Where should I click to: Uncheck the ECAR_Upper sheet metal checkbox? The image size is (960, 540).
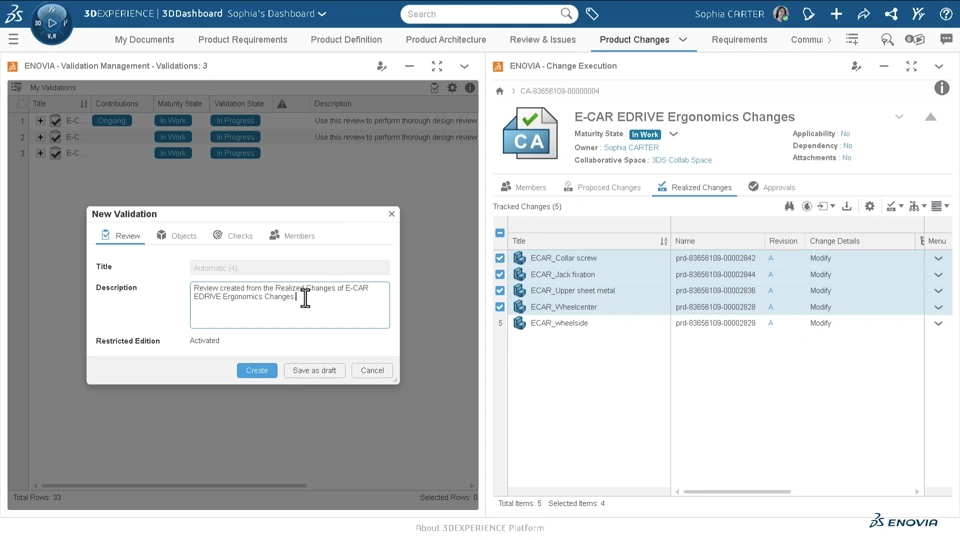click(x=500, y=291)
